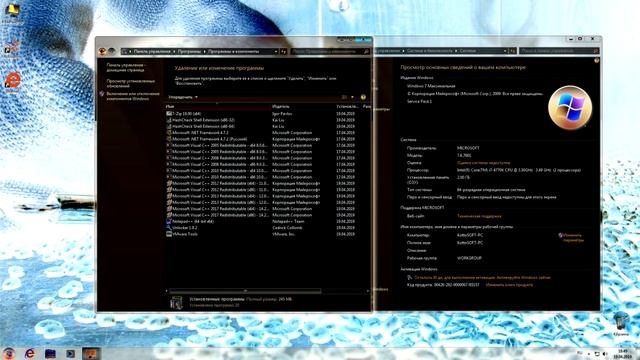
Task: Open view installed updates link
Action: 131,83
